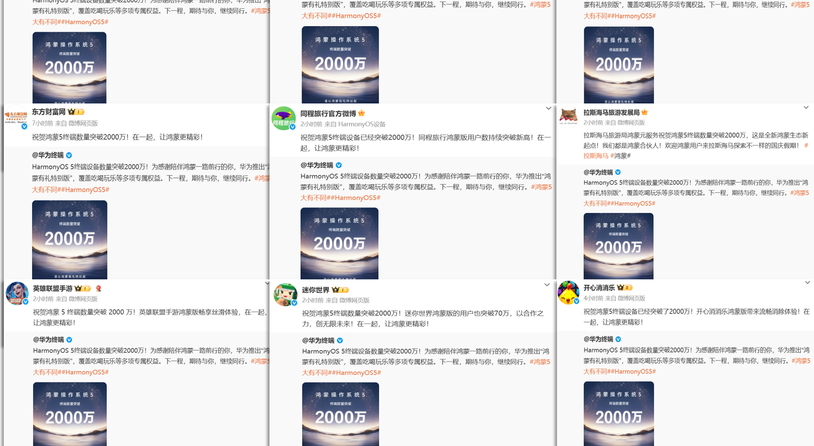Open the 拉斯海马旅游发展局 account name link
814x446 pixels.
click(x=612, y=112)
